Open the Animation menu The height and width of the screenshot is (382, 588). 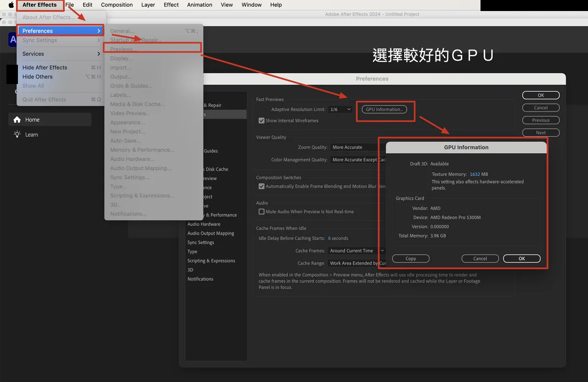pyautogui.click(x=200, y=5)
